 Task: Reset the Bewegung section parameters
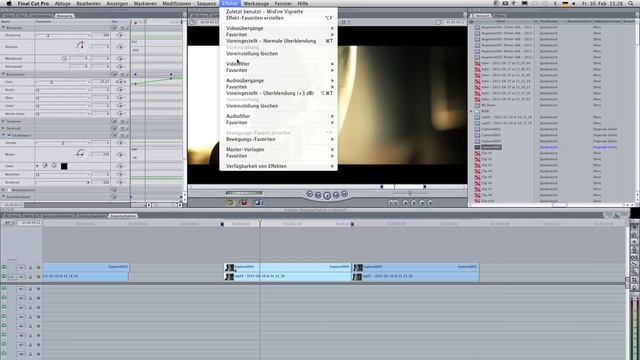coord(114,28)
